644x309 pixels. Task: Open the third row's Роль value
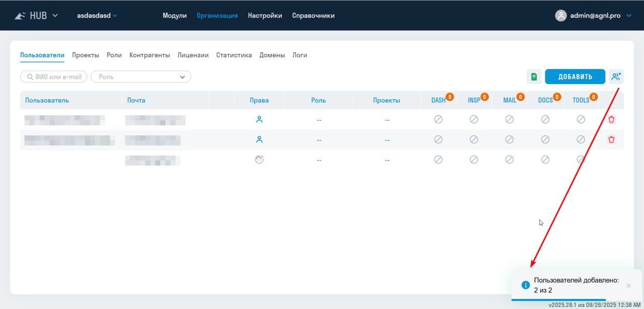pos(319,160)
